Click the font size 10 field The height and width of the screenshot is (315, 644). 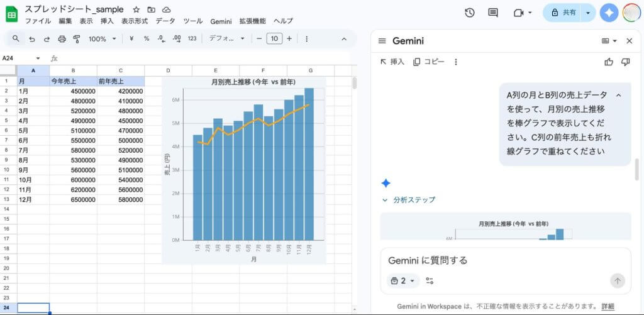tap(274, 38)
